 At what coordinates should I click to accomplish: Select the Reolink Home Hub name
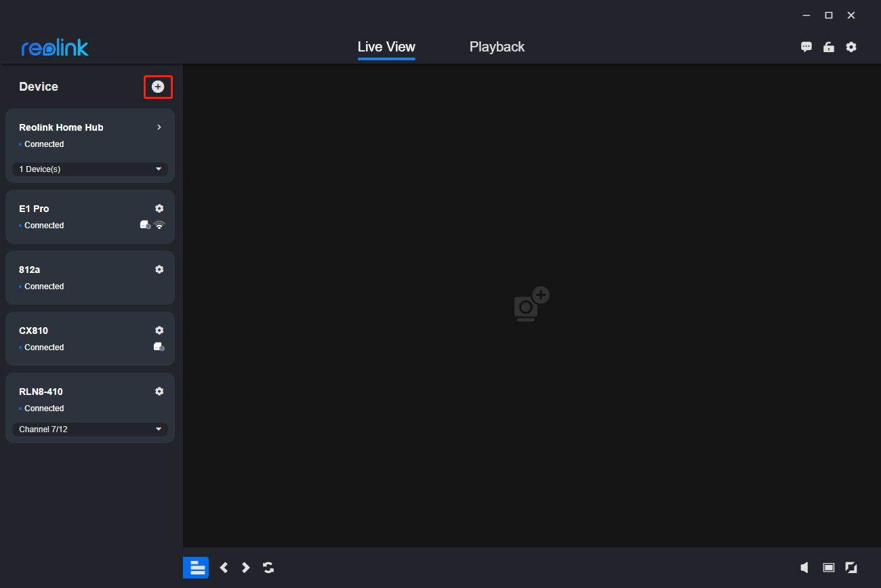pos(61,127)
